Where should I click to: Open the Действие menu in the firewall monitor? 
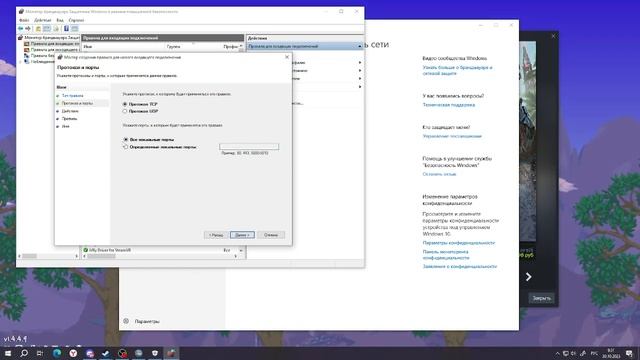[43, 20]
